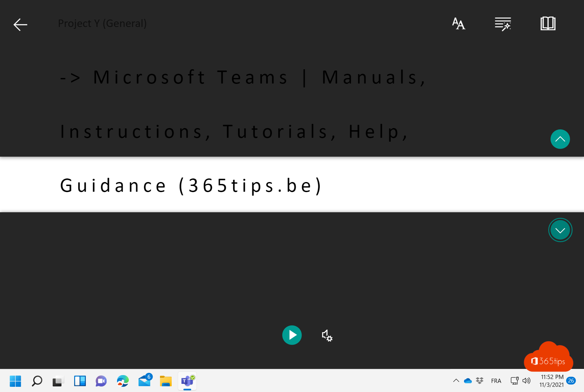Image resolution: width=584 pixels, height=392 pixels.
Task: Open File Explorer from taskbar
Action: 166,381
